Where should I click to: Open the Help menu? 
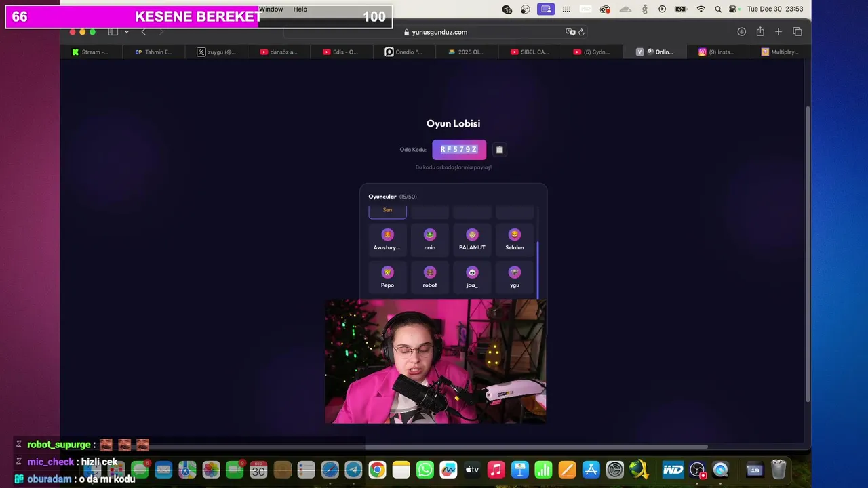[x=300, y=9]
